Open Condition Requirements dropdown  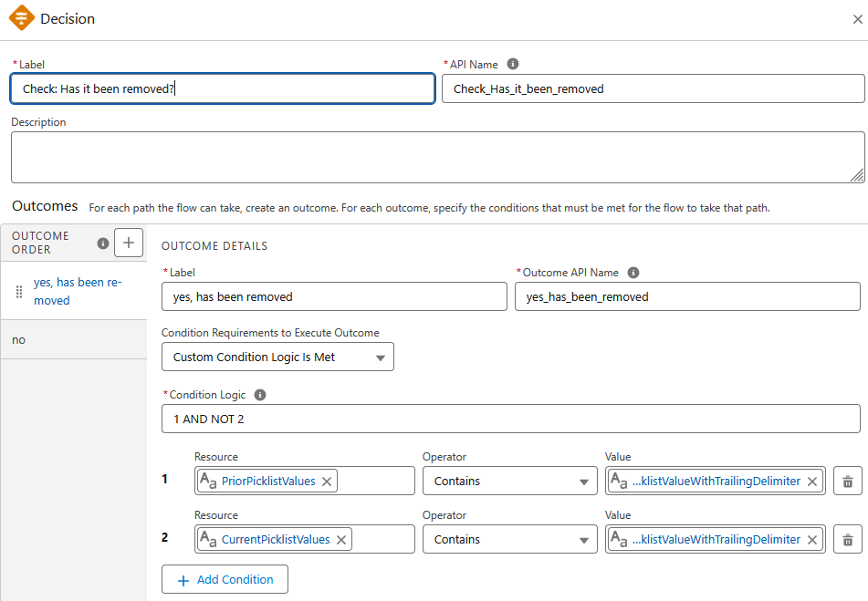277,357
